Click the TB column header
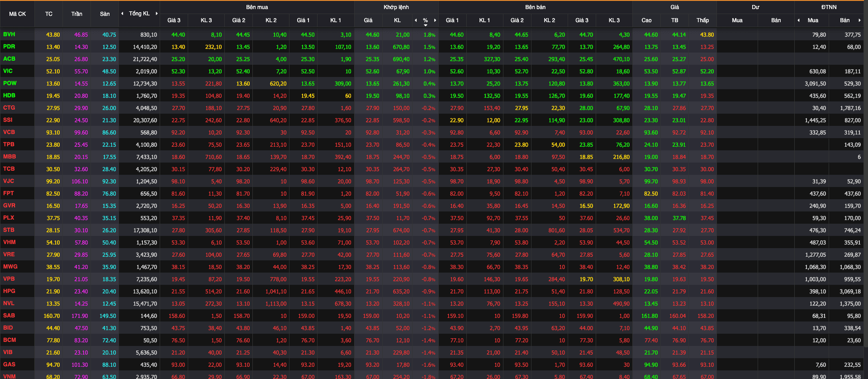Screen dimensions: 868x379 (675, 20)
